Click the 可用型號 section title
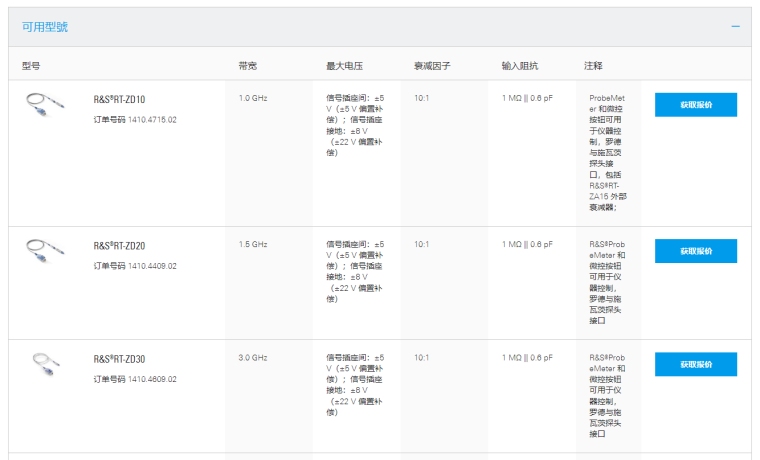Image resolution: width=760 pixels, height=460 pixels. (46, 27)
